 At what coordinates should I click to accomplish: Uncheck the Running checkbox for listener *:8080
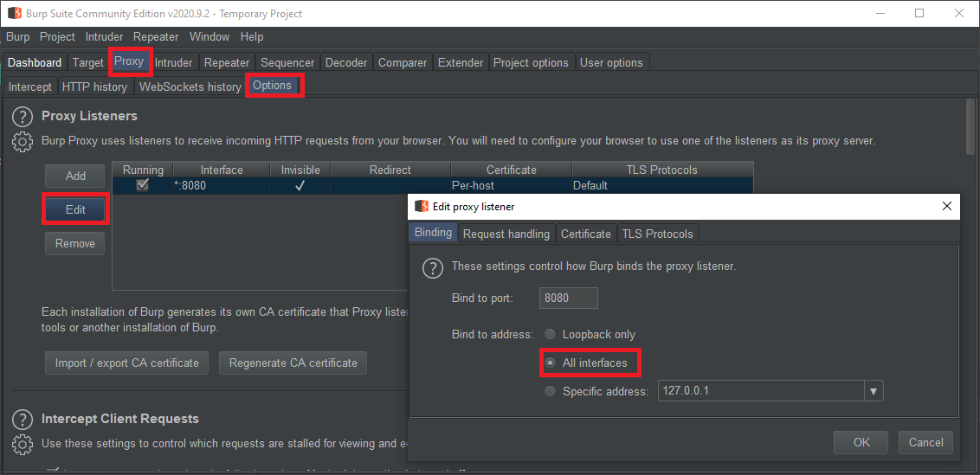pyautogui.click(x=143, y=185)
